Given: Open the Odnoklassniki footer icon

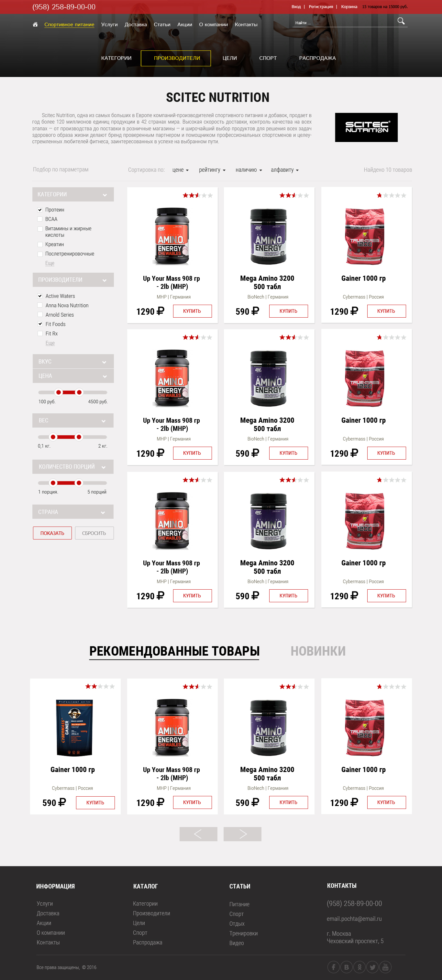Looking at the screenshot, I should [359, 967].
